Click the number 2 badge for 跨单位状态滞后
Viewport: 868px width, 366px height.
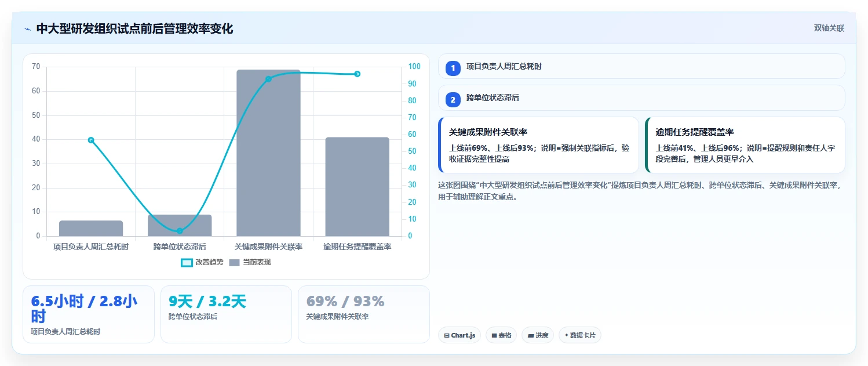coord(453,99)
